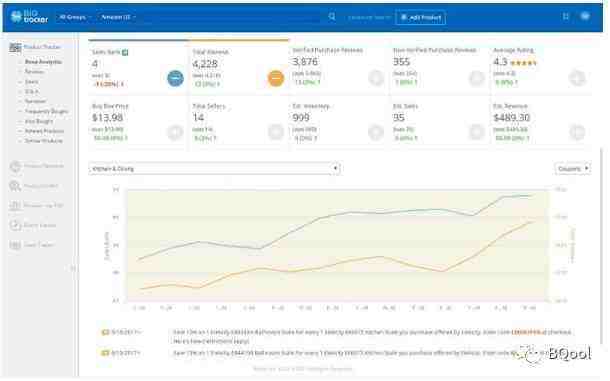Toggle off the orange Total Reviews chart button
Screen dimensions: 610x381
(276, 78)
